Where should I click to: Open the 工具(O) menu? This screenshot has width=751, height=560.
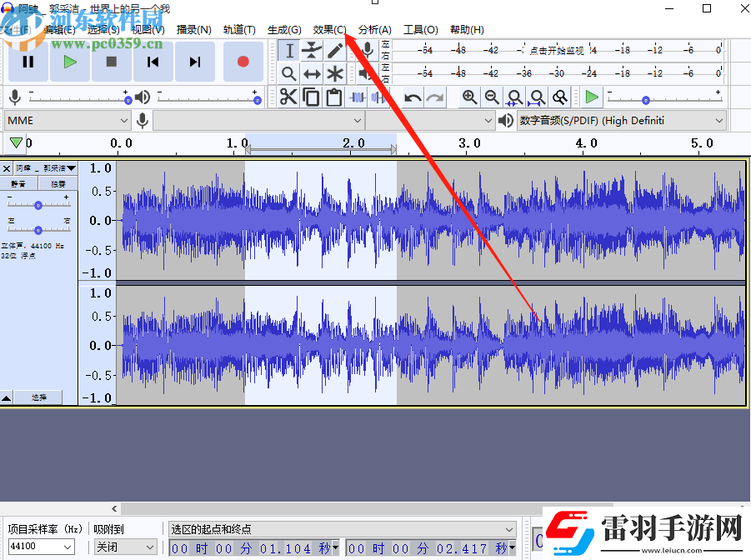pos(421,30)
